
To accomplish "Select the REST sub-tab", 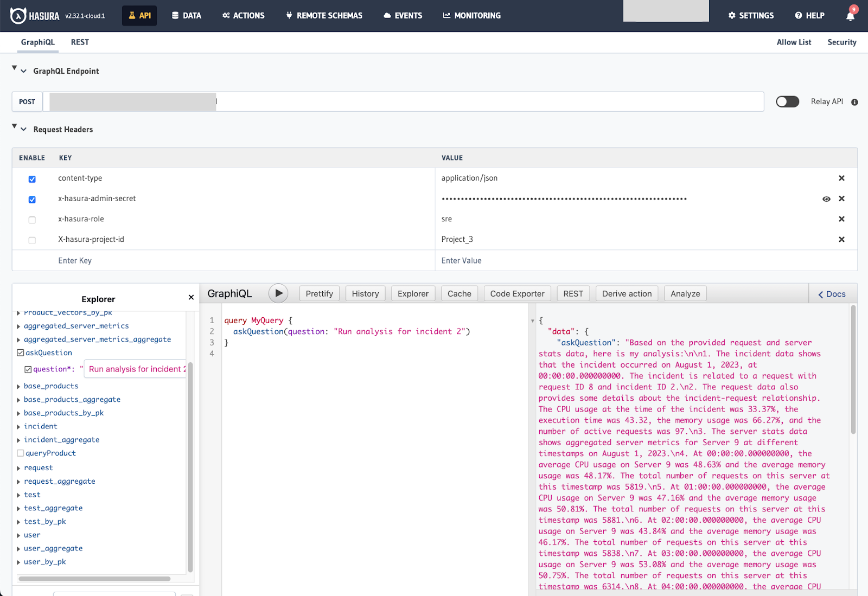I will [x=80, y=42].
